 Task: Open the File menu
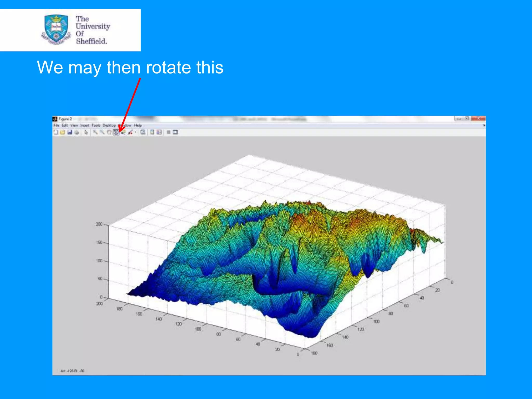(56, 125)
